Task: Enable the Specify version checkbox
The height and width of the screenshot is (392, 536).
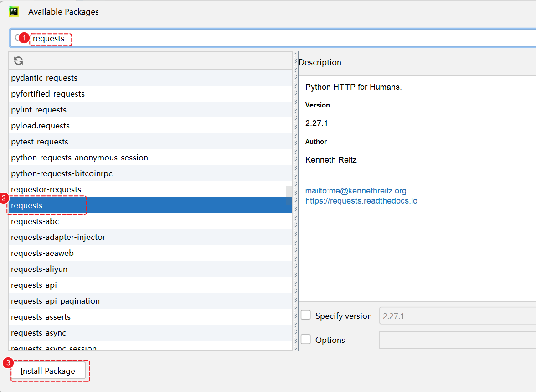Action: click(305, 315)
